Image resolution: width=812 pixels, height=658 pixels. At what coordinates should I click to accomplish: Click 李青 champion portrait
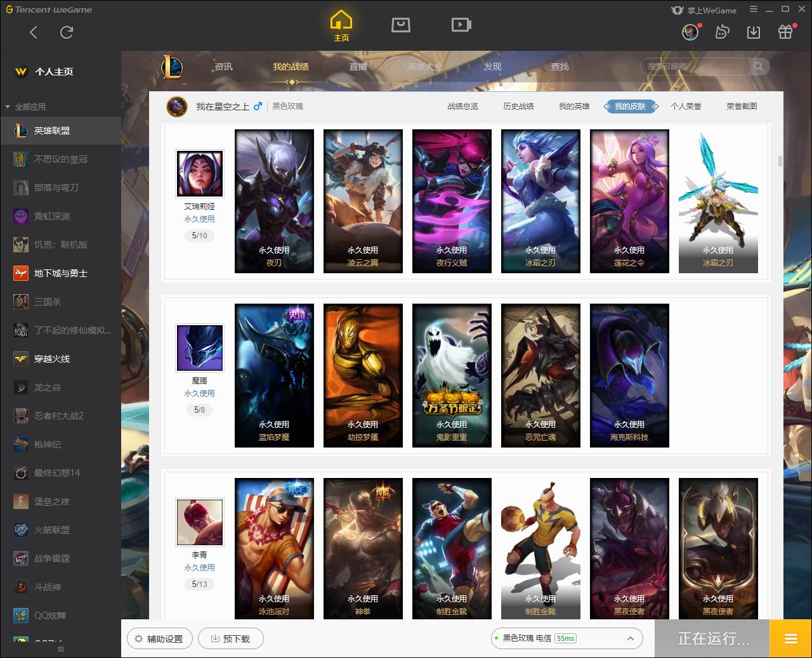[200, 522]
